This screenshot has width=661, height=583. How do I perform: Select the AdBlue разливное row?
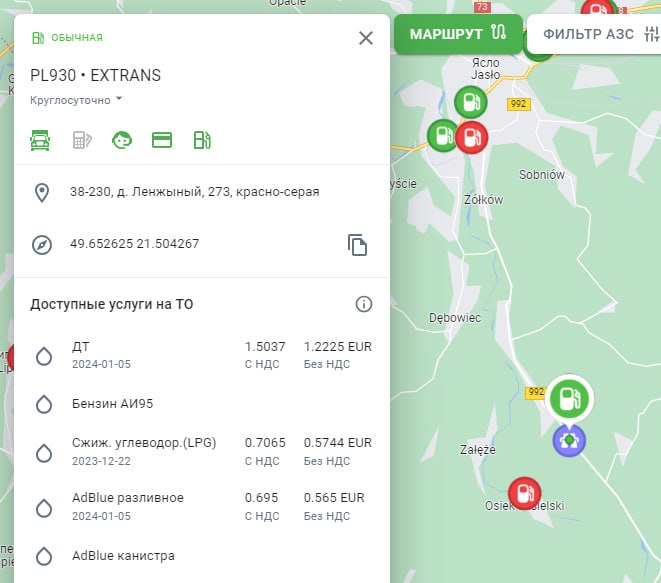200,506
